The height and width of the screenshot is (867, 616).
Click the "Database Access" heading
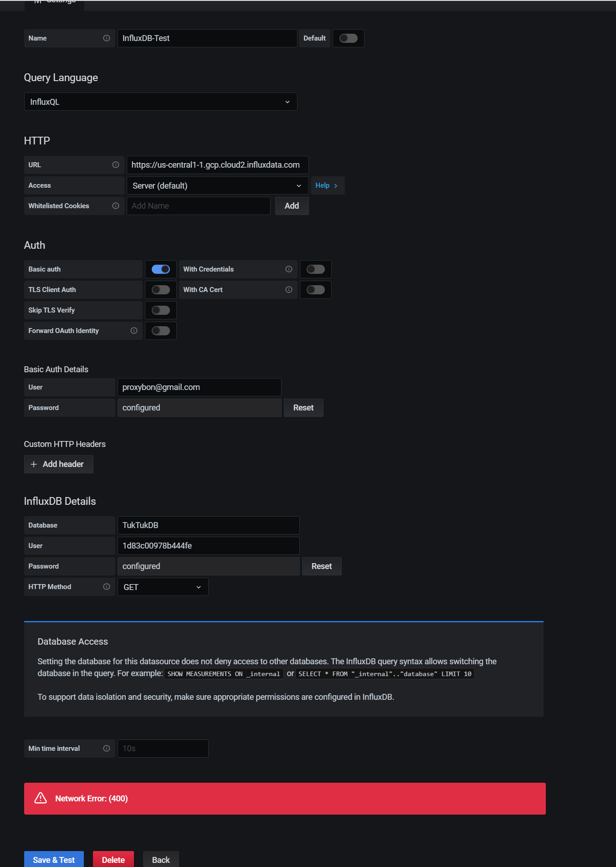point(73,641)
